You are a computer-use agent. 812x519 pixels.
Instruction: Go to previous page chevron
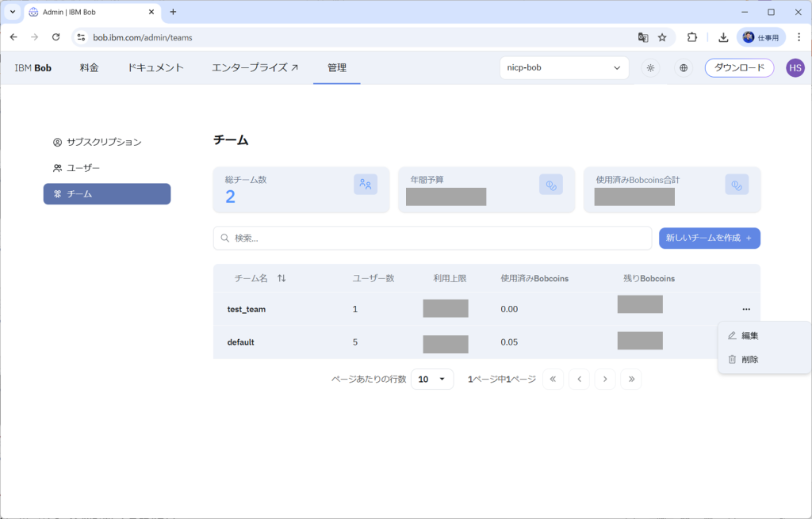[579, 380]
